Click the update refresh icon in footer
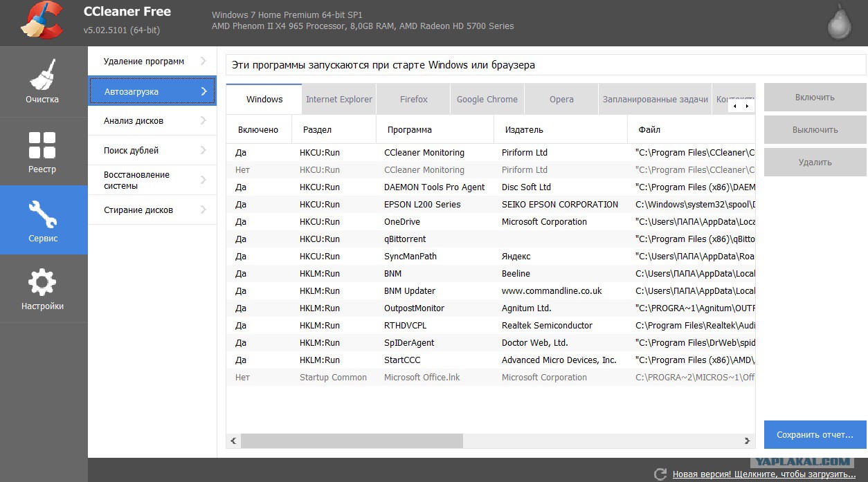 pos(660,474)
